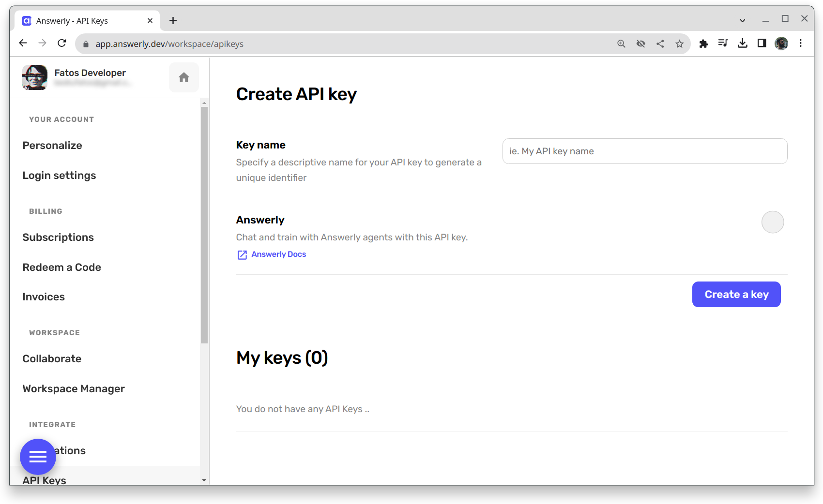The image size is (823, 504).
Task: Click the bookmark star icon
Action: (679, 44)
